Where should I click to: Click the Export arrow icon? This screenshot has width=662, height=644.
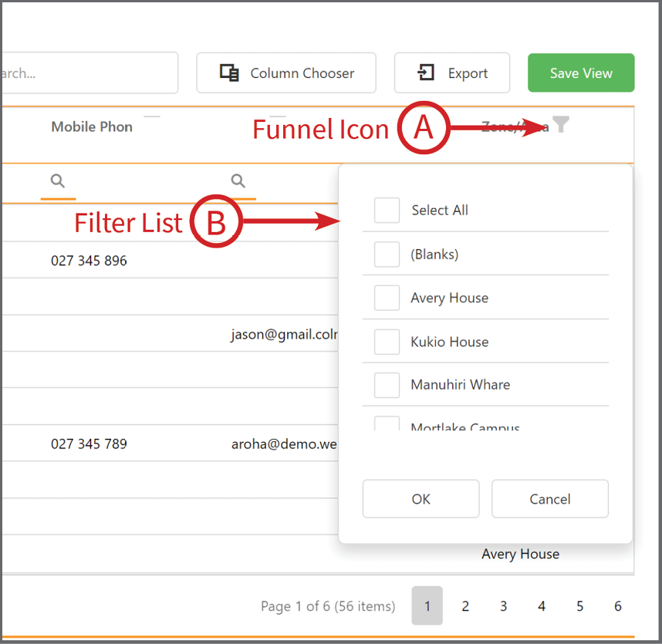click(426, 72)
